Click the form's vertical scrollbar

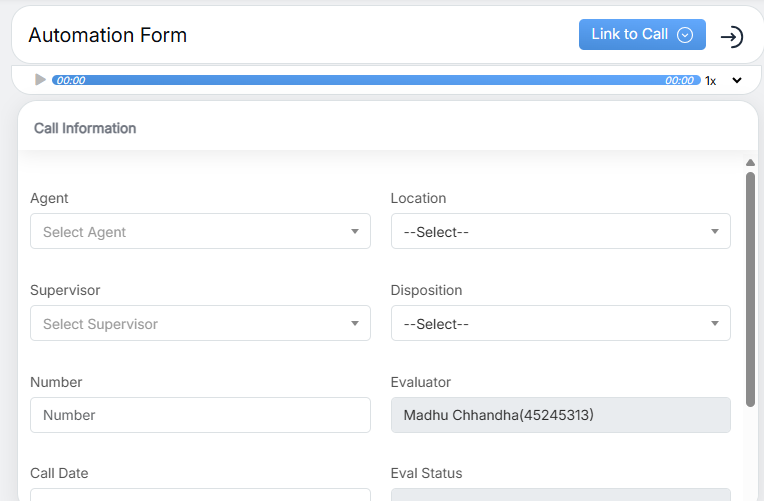(x=750, y=288)
